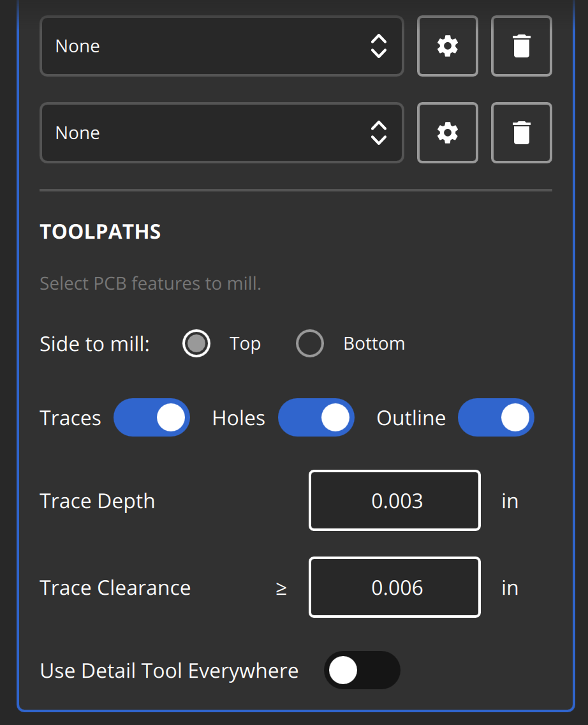Select Top as side to mill

(196, 343)
